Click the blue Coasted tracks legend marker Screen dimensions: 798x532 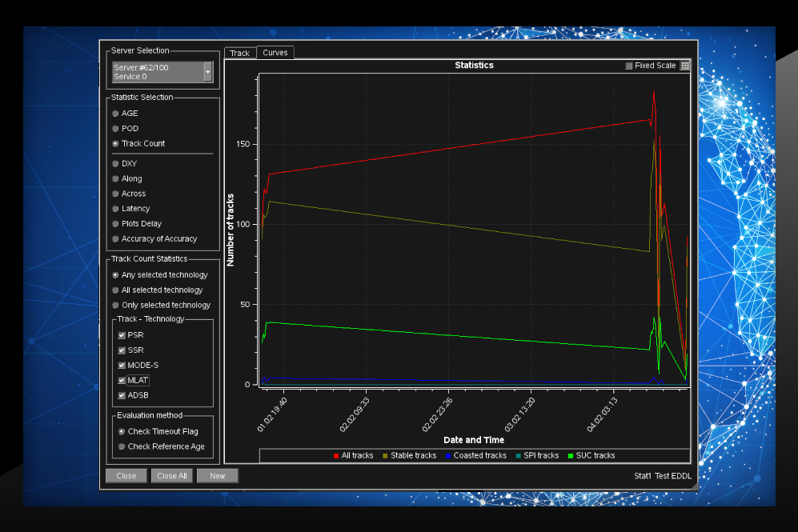coord(449,456)
